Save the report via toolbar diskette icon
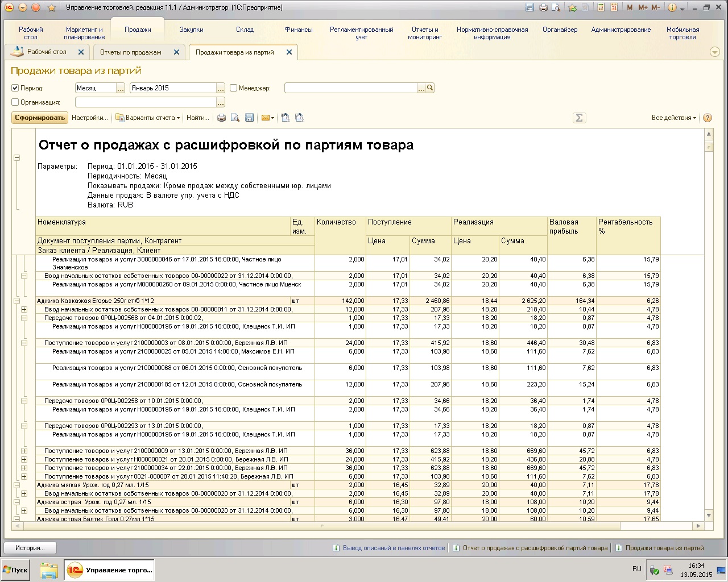 click(x=249, y=118)
